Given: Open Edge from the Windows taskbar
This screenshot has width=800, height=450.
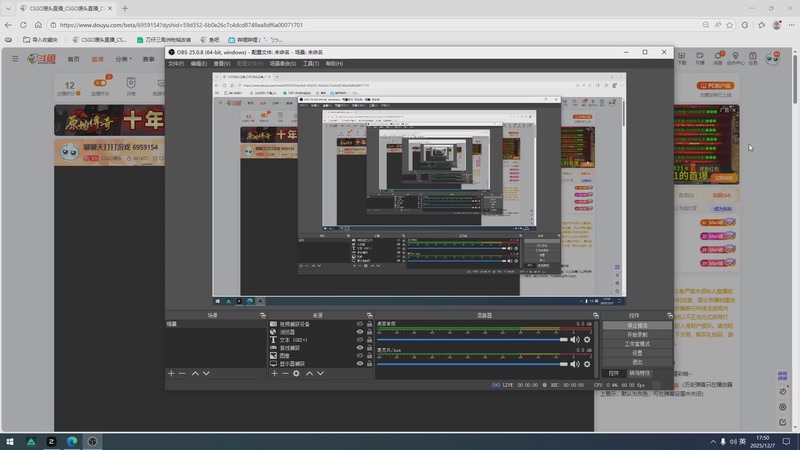Looking at the screenshot, I should click(x=72, y=441).
